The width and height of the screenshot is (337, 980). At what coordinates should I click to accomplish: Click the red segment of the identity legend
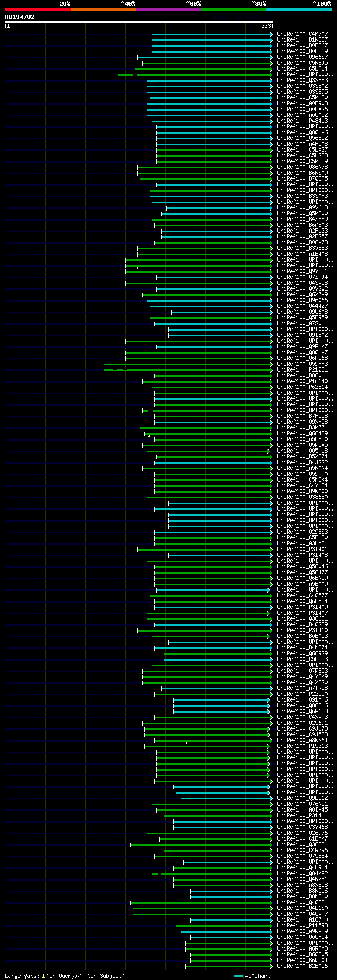[x=37, y=9]
